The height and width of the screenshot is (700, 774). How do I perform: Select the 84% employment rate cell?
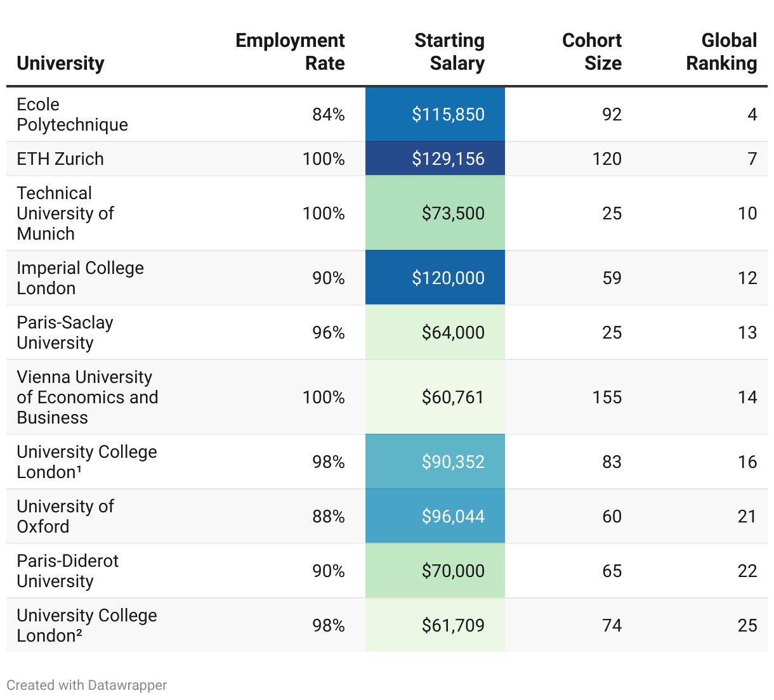328,114
